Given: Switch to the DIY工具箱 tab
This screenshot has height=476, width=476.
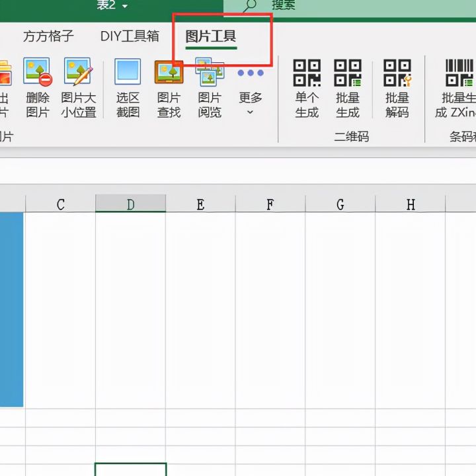Looking at the screenshot, I should click(x=130, y=36).
